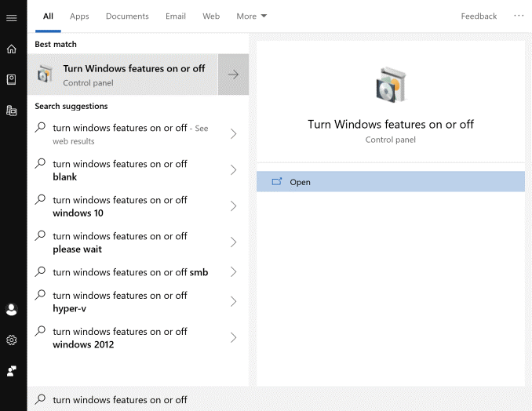Expand chevron for the 'please wait' suggestion
532x411 pixels.
pyautogui.click(x=233, y=242)
